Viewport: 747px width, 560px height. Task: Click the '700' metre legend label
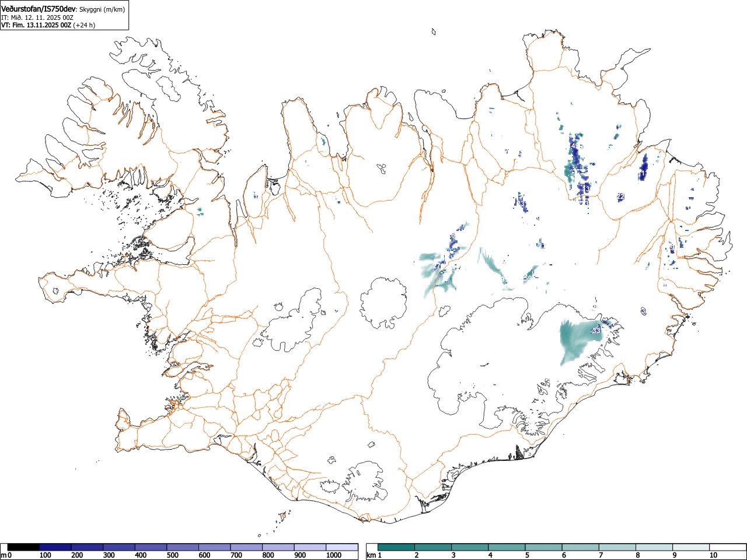236,555
